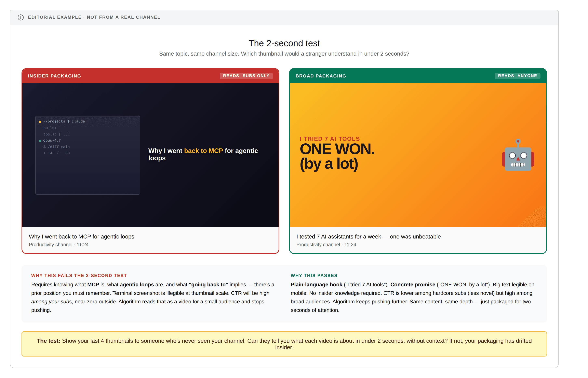Click the bold 'Plain-language hook' phrase
588x378 pixels.
click(x=316, y=285)
